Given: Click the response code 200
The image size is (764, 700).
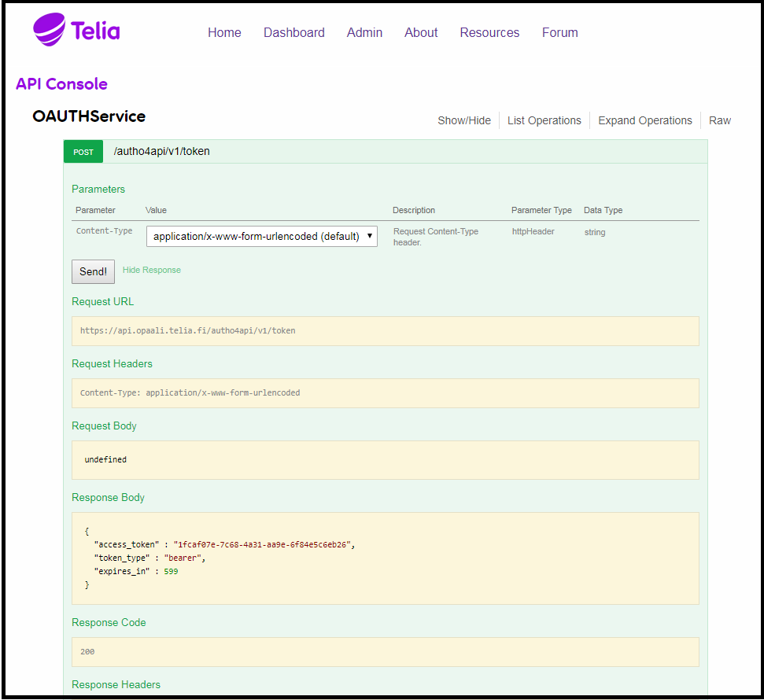Looking at the screenshot, I should 87,652.
